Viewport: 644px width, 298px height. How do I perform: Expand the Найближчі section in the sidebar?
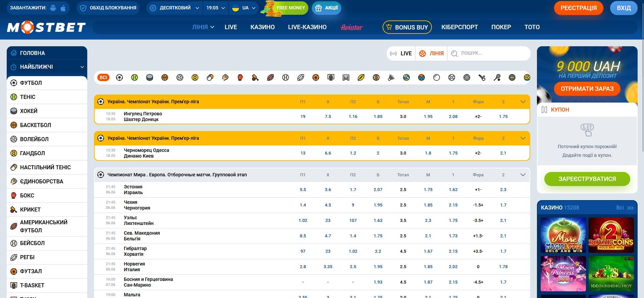(x=47, y=67)
